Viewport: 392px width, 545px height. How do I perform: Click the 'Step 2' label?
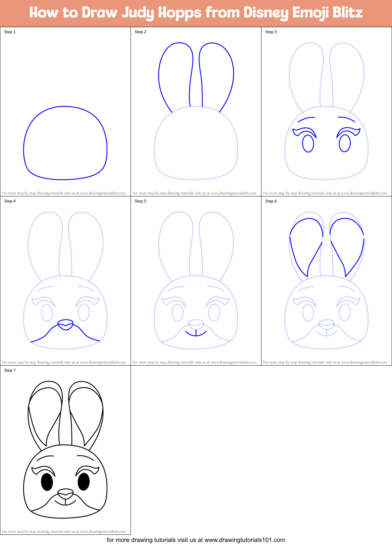click(140, 32)
